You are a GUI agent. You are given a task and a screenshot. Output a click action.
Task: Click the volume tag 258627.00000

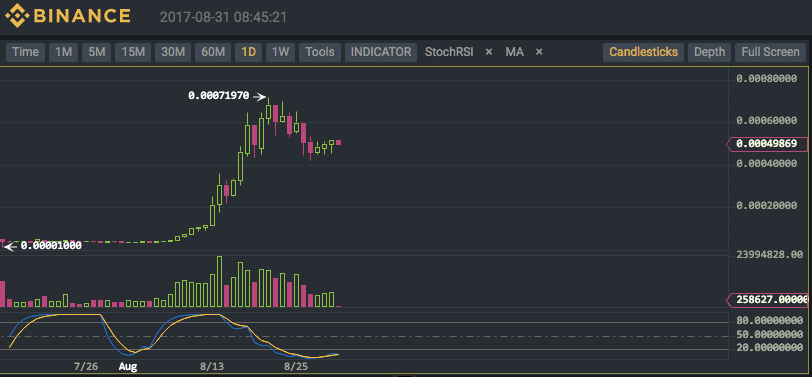768,299
